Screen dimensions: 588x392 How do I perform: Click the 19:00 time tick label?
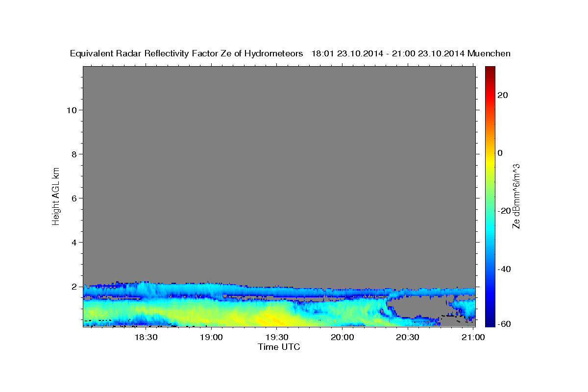tap(211, 337)
